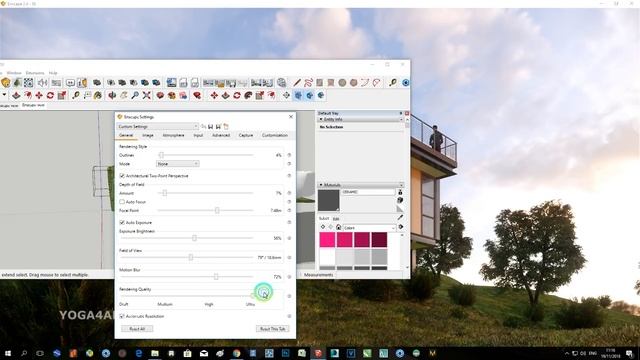640x360 pixels.
Task: Click the material name input field
Action: (369, 192)
